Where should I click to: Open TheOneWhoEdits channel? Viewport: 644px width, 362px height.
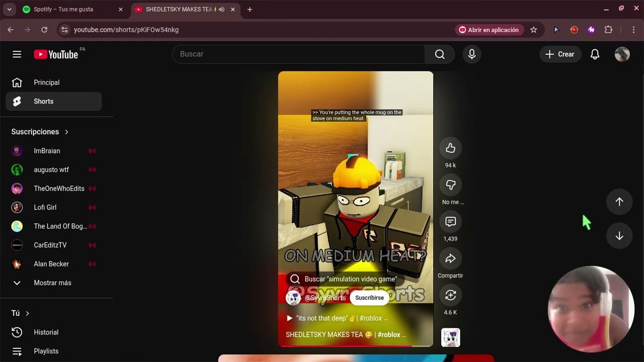[54, 189]
